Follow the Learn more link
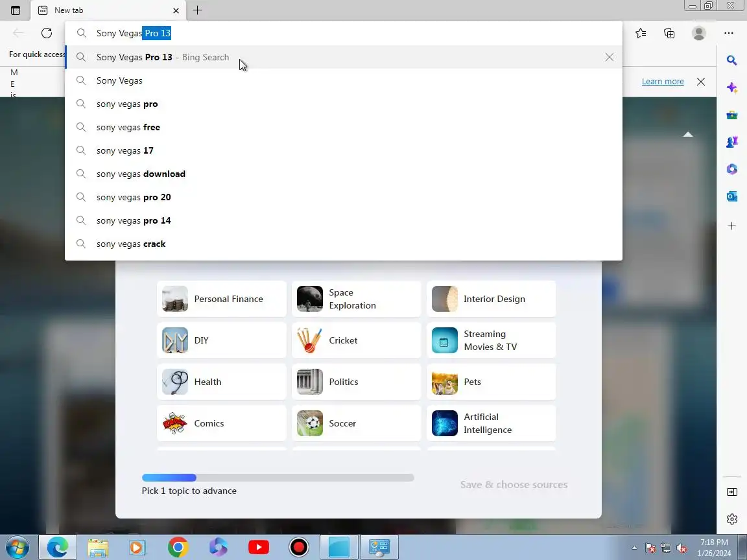The height and width of the screenshot is (560, 747). [663, 82]
